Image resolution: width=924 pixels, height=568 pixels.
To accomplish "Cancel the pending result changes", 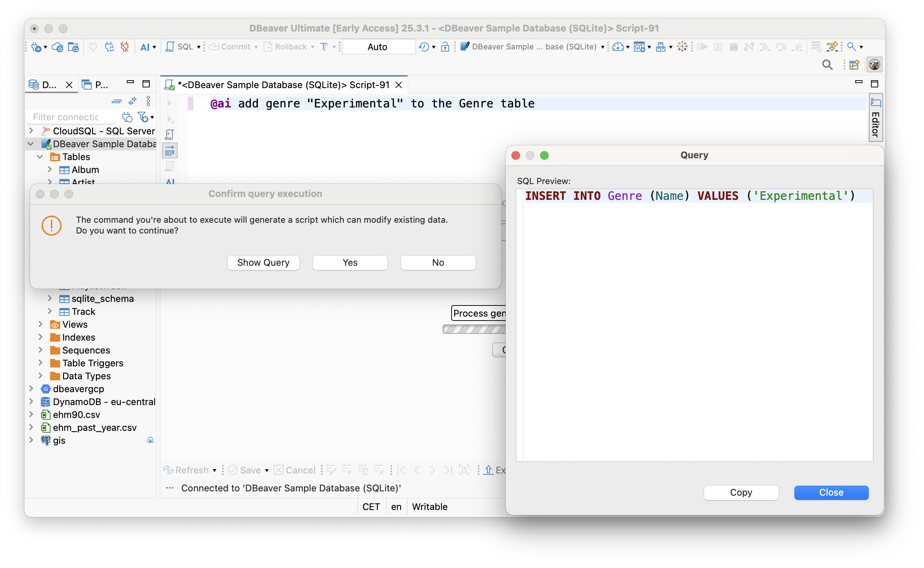I will pos(295,470).
